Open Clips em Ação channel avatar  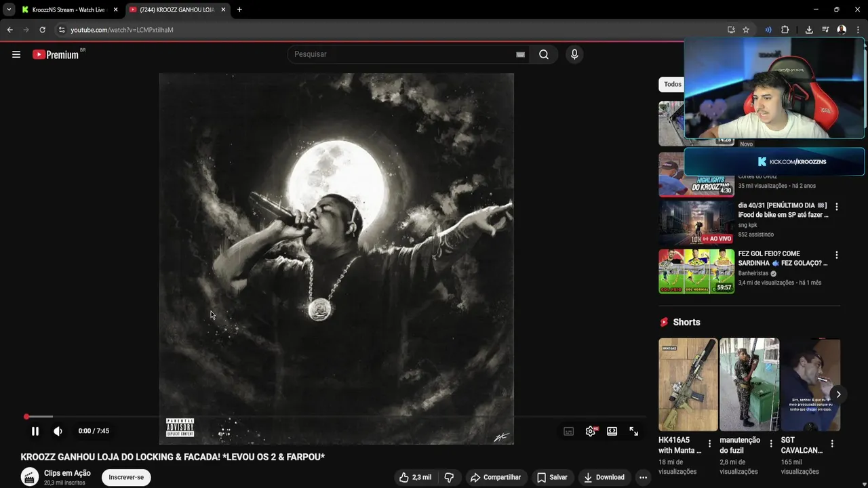click(30, 477)
